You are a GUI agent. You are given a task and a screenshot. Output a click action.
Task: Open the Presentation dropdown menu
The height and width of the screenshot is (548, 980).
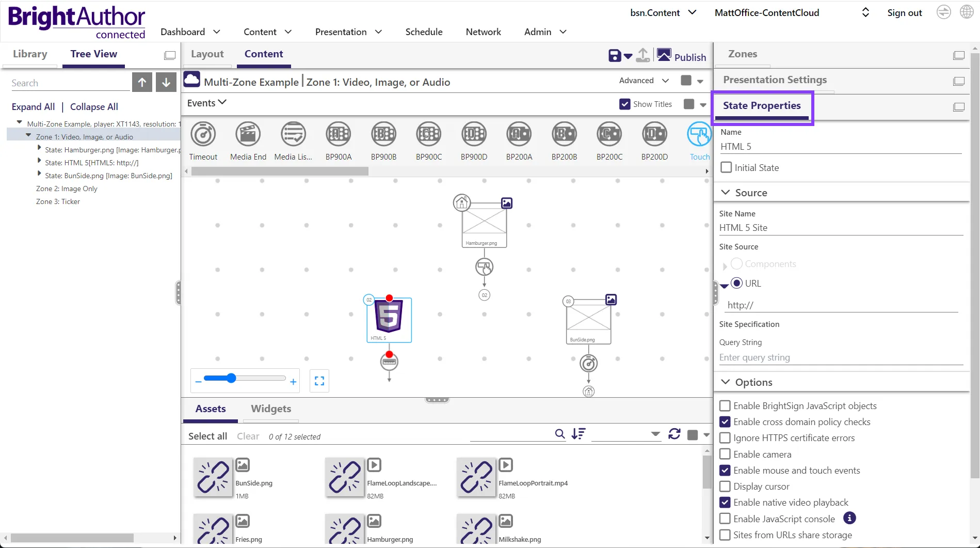point(348,32)
